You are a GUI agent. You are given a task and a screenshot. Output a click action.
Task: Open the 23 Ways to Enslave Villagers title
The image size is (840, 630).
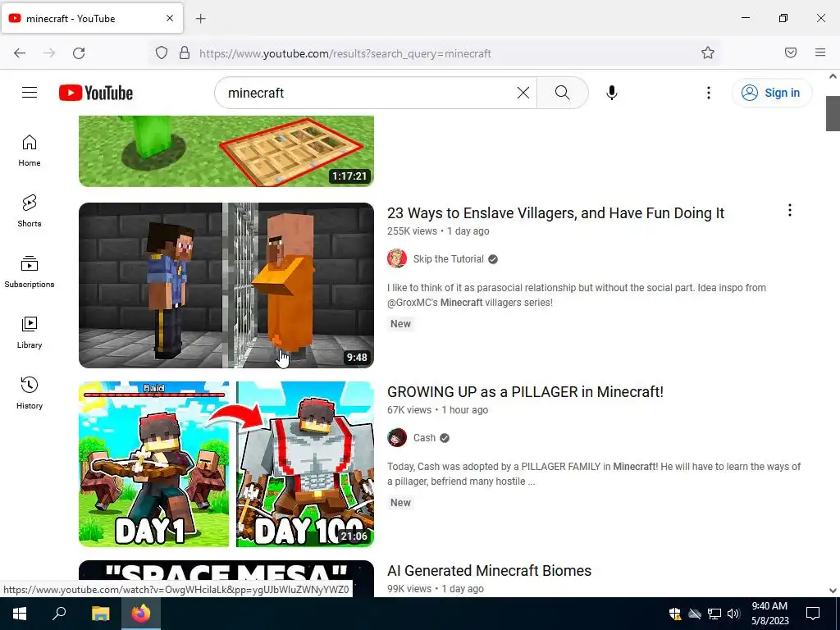pyautogui.click(x=555, y=213)
